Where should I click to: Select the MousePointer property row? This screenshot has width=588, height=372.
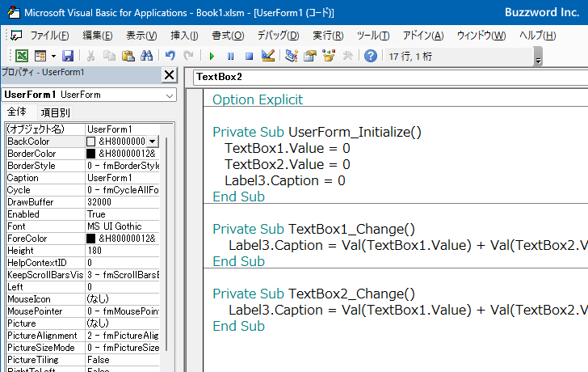pos(83,311)
